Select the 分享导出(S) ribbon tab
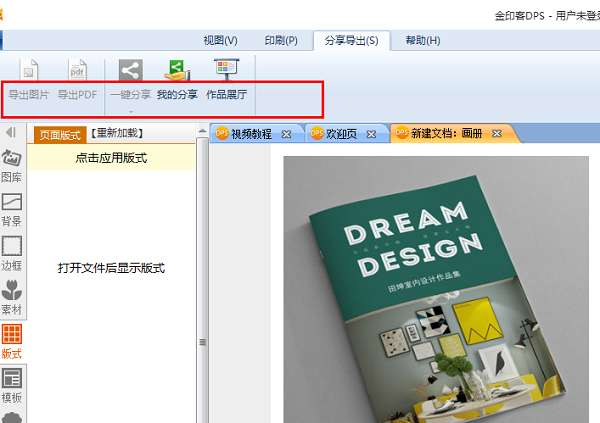This screenshot has width=600, height=423. point(352,41)
